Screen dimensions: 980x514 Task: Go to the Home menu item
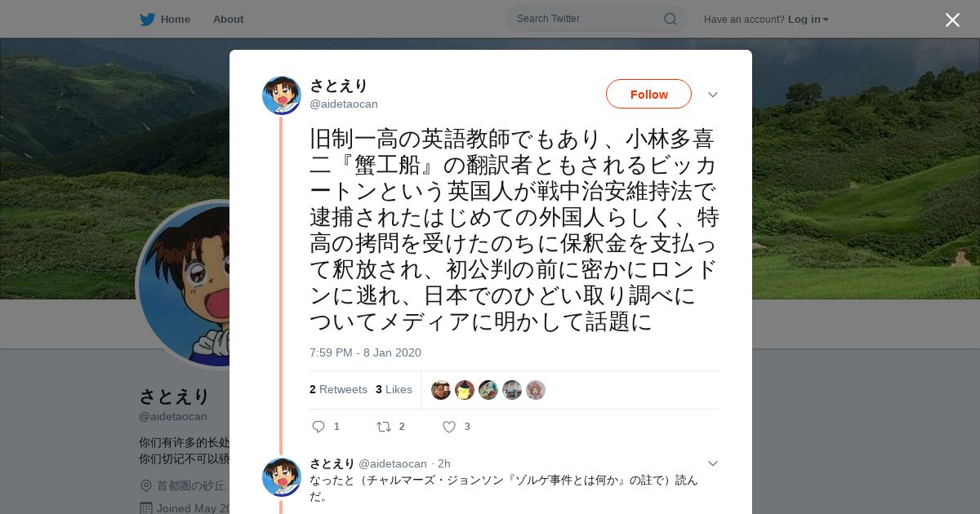[165, 20]
